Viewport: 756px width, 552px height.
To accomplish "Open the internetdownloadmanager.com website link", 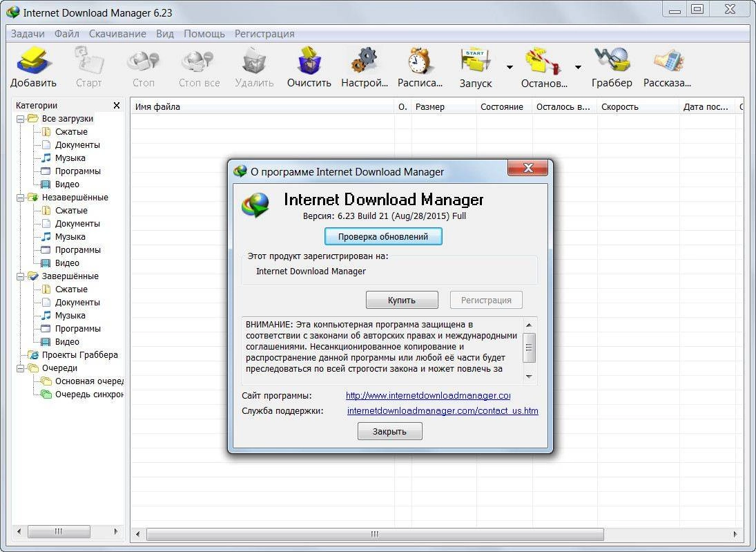I will click(428, 396).
